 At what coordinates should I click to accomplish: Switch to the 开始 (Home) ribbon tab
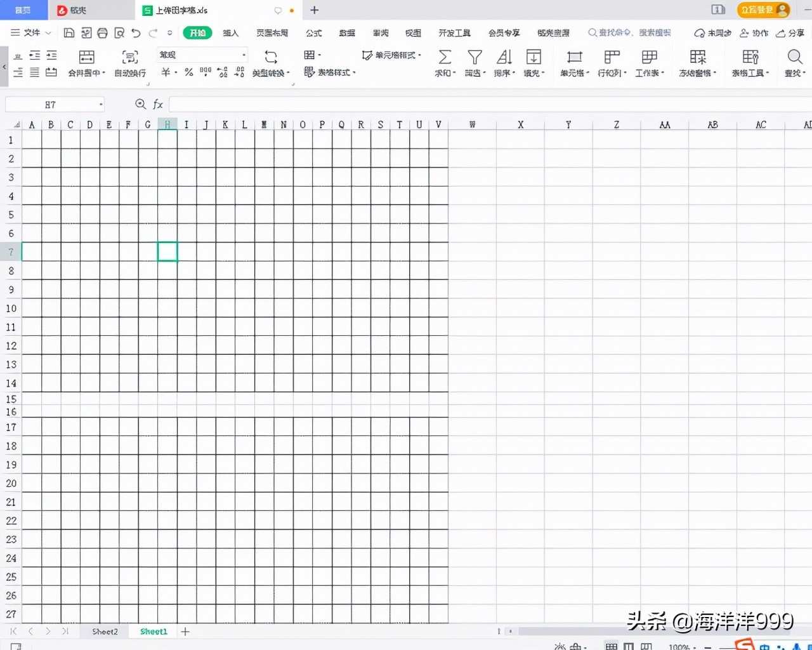point(197,33)
